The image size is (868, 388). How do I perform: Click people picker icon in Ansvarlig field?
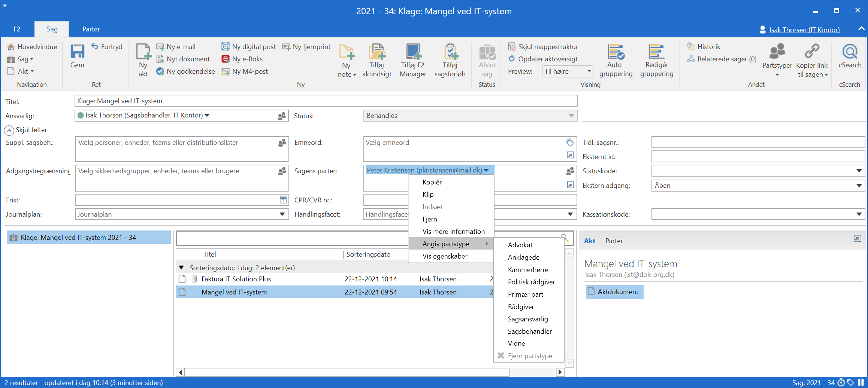click(x=282, y=116)
